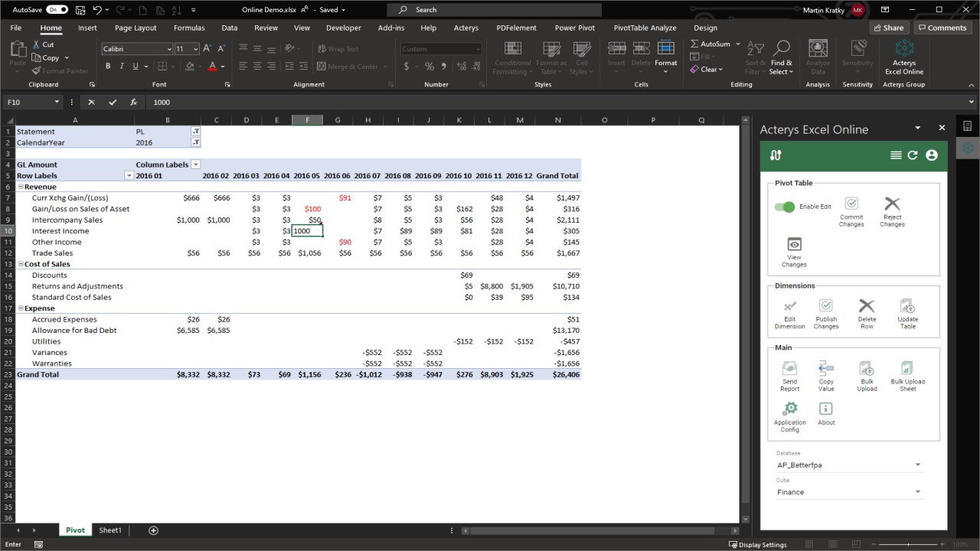Open the Statement filter dropdown
The height and width of the screenshot is (551, 980).
[196, 132]
